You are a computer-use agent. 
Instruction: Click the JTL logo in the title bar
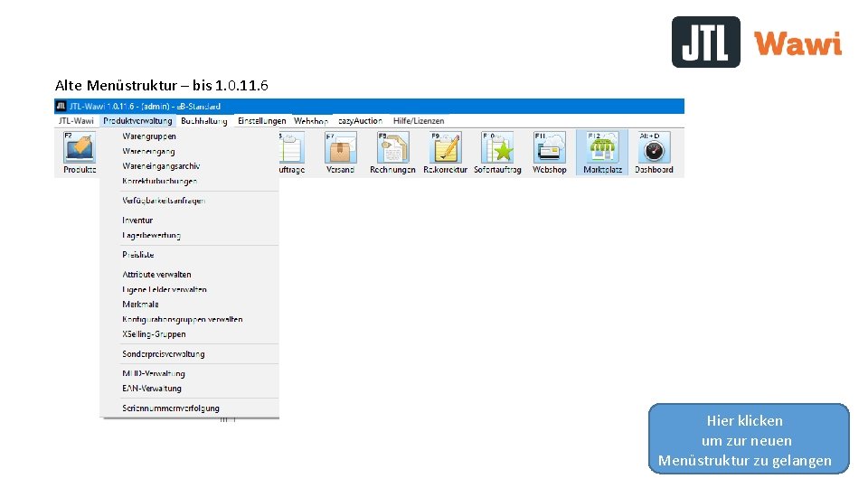(x=61, y=107)
